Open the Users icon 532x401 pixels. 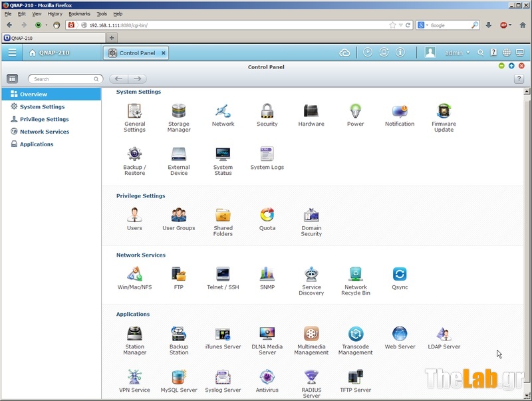point(135,219)
